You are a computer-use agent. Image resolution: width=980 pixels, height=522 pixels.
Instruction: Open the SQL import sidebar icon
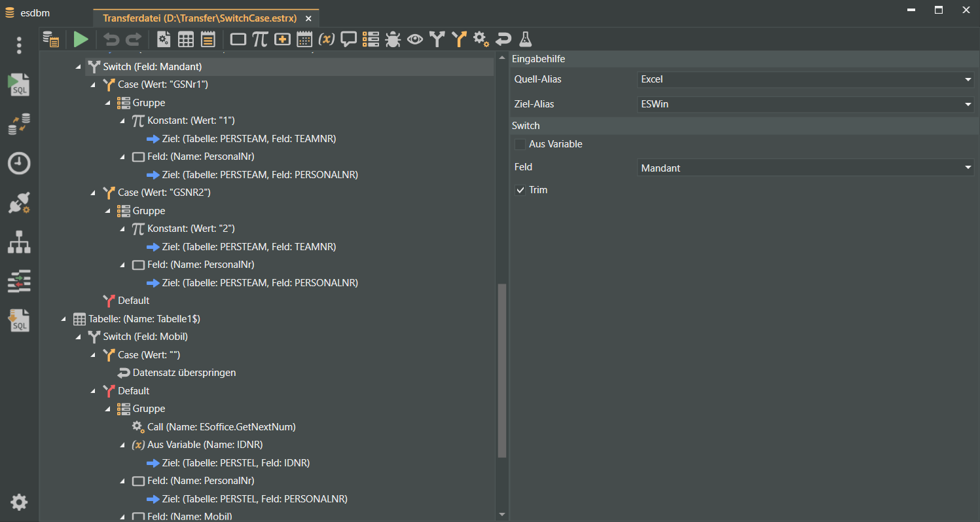pos(19,321)
